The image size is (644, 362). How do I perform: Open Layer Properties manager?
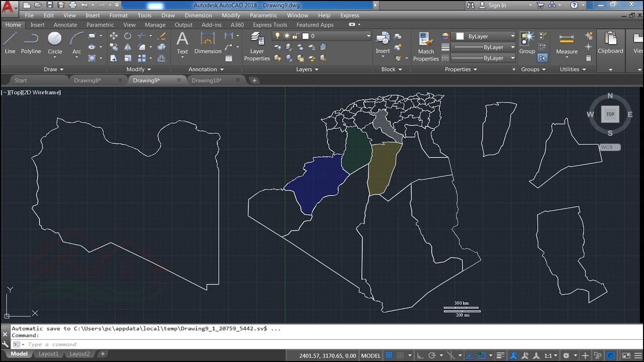coord(257,47)
